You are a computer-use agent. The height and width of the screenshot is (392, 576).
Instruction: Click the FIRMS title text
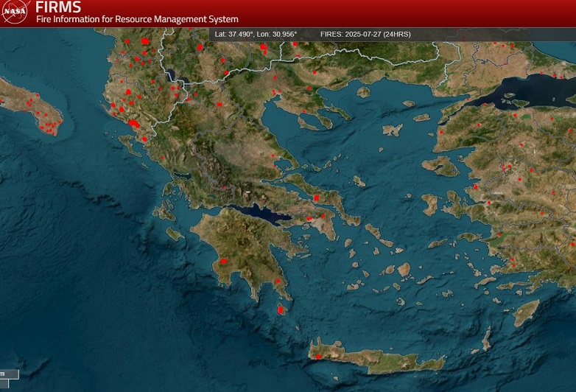tap(58, 7)
